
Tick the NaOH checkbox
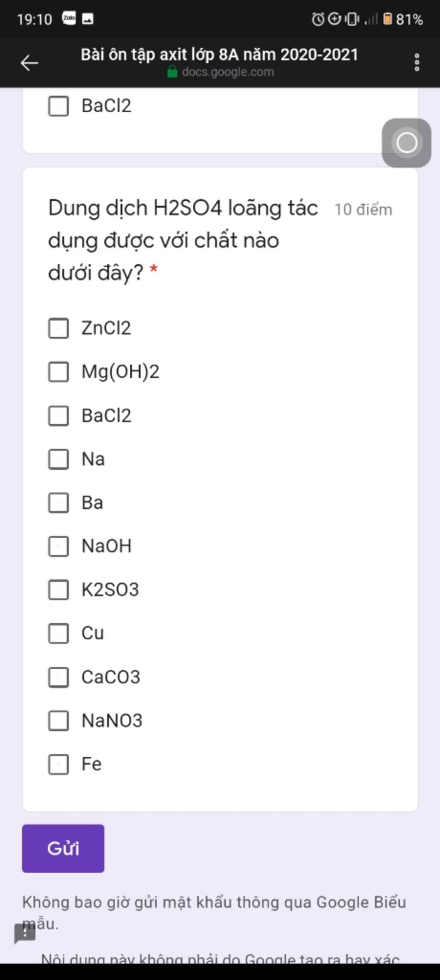coord(58,546)
